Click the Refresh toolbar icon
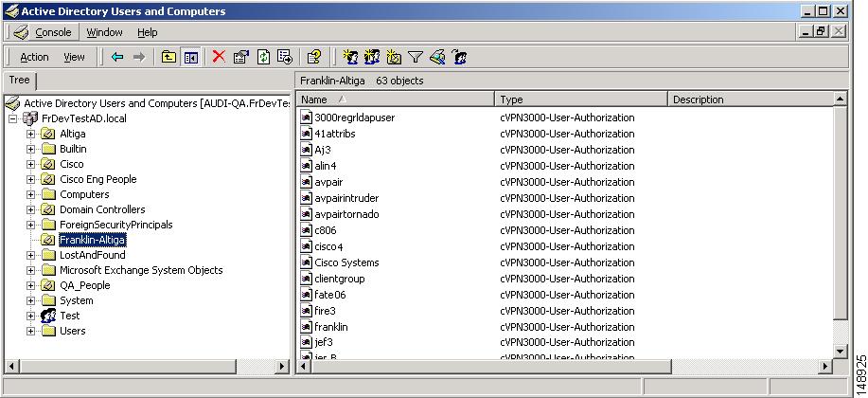Screen dimensions: 868x398 [263, 57]
